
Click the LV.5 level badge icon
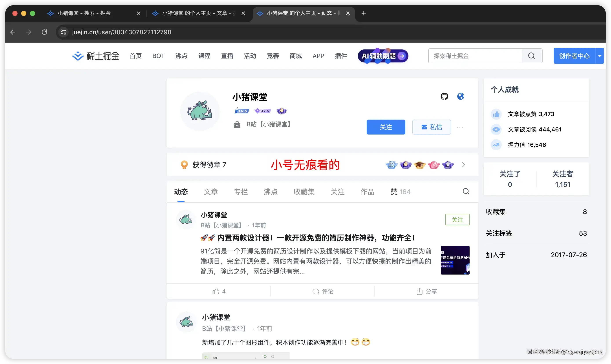pyautogui.click(x=241, y=111)
